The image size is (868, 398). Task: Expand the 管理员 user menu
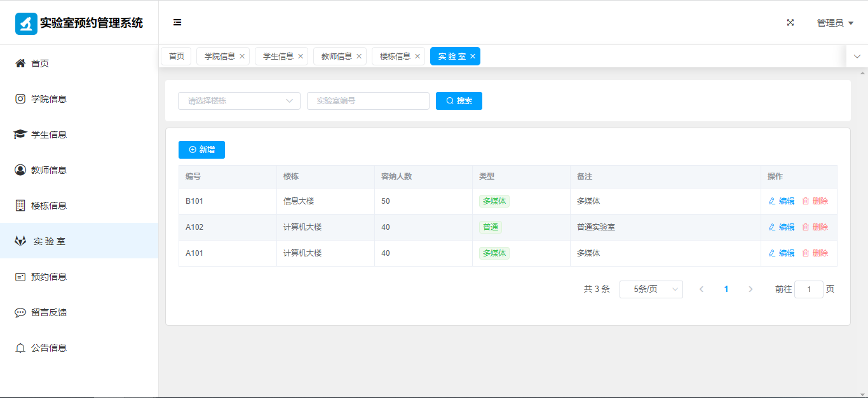[x=834, y=23]
